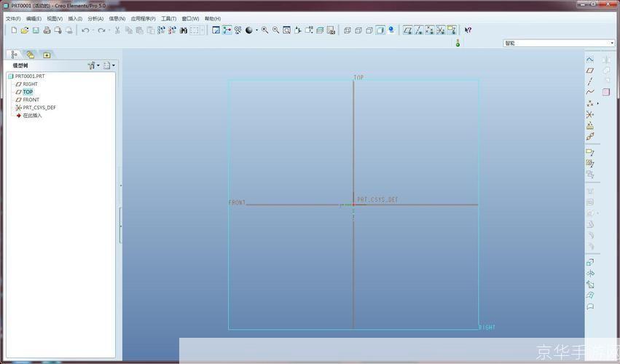Click the Find binoculars icon
This screenshot has width=620, height=364.
click(184, 31)
